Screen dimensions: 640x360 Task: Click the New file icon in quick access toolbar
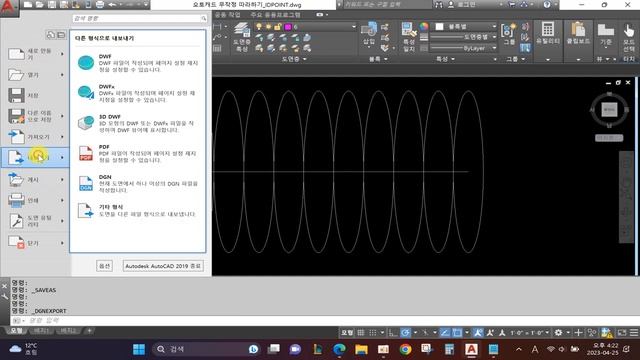tap(27, 4)
